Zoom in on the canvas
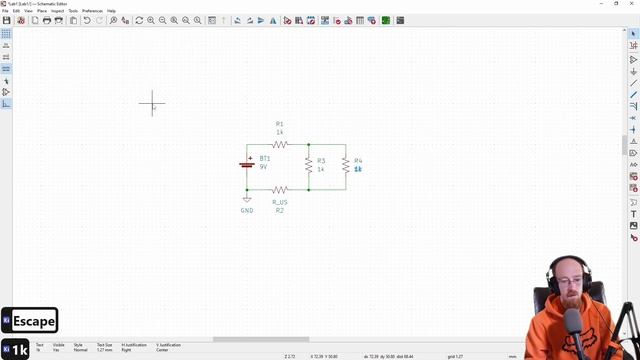Image resolution: width=640 pixels, height=360 pixels. point(151,20)
